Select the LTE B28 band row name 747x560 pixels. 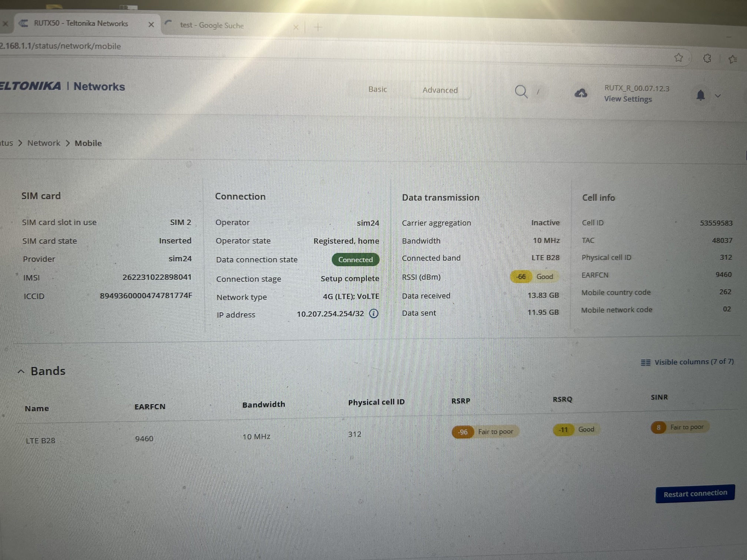point(40,441)
